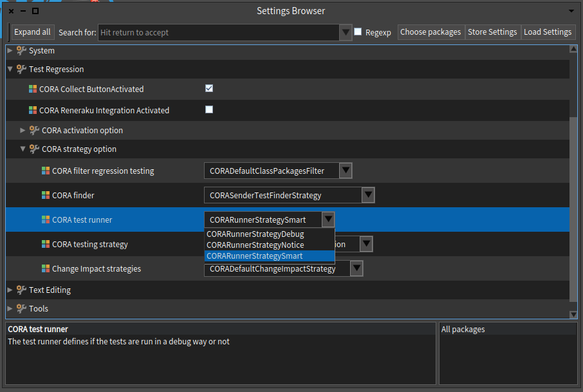583x392 pixels.
Task: Expand the Text Editing group
Action: pyautogui.click(x=10, y=290)
